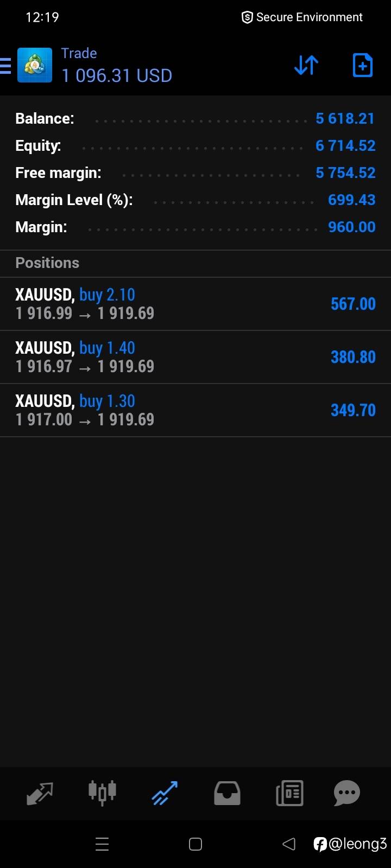Viewport: 391px width, 868px height.
Task: Tap the Android back navigation button
Action: click(289, 844)
